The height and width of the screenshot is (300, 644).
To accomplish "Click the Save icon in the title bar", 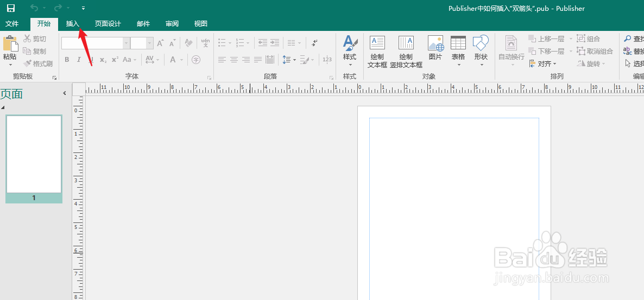I will pyautogui.click(x=11, y=8).
